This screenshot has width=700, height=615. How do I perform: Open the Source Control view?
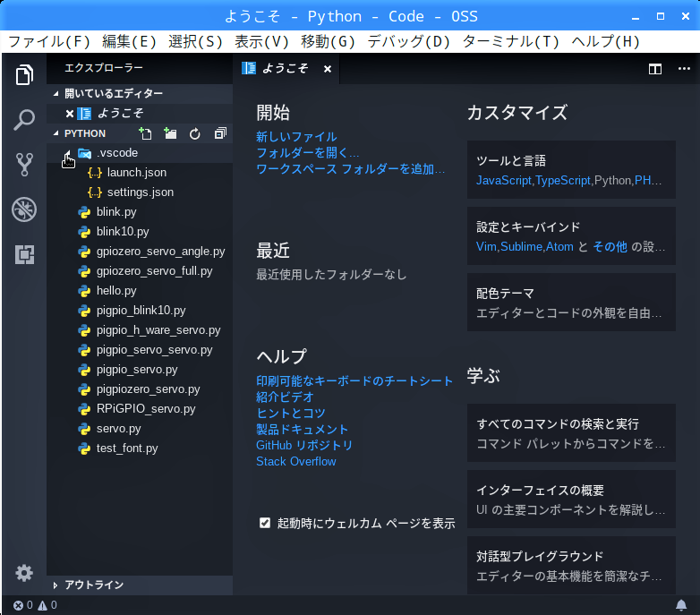click(24, 165)
